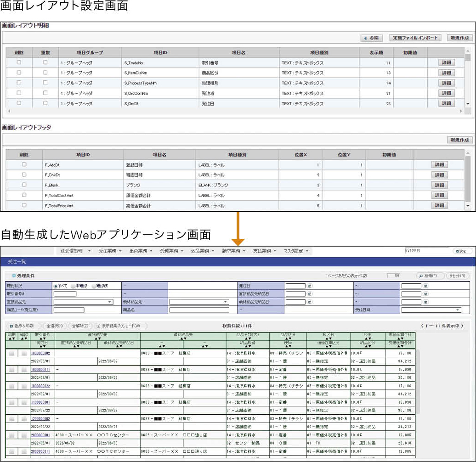Screen dimensions: 476x462
Task: Click the 参照 button with left arrow
Action: (x=372, y=38)
